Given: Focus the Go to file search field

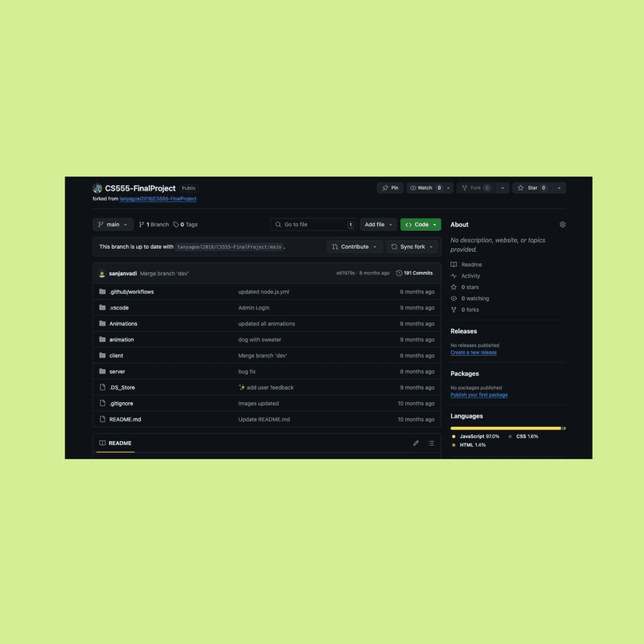Looking at the screenshot, I should pyautogui.click(x=313, y=224).
